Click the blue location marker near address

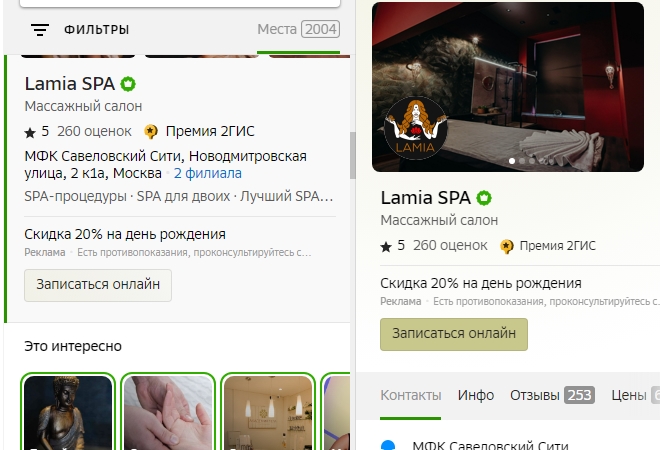(x=388, y=445)
